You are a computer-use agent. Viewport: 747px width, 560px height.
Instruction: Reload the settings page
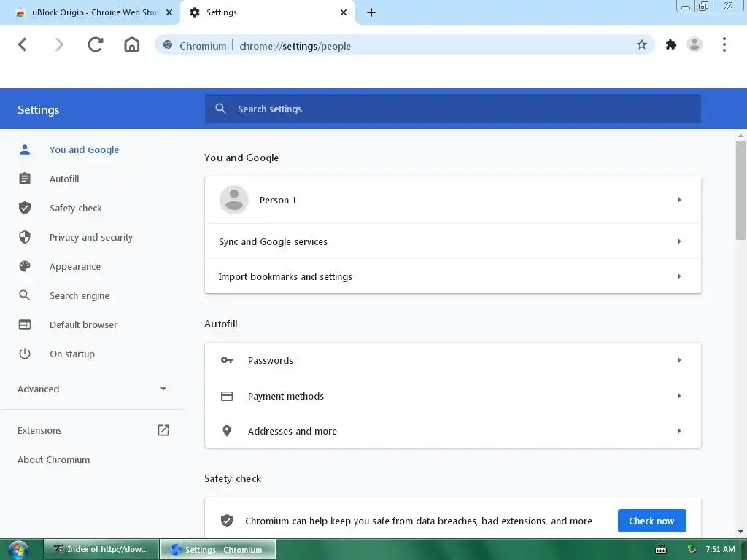tap(96, 44)
